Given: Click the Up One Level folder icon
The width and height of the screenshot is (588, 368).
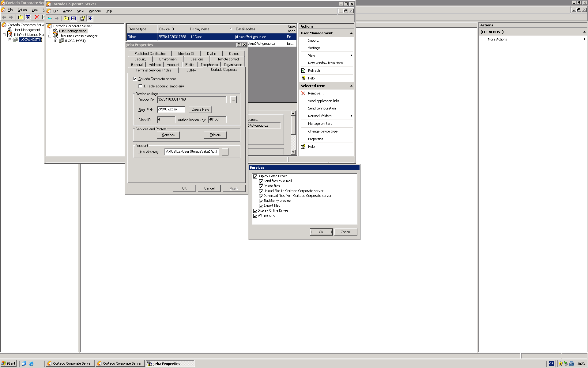Looking at the screenshot, I should pyautogui.click(x=66, y=18).
